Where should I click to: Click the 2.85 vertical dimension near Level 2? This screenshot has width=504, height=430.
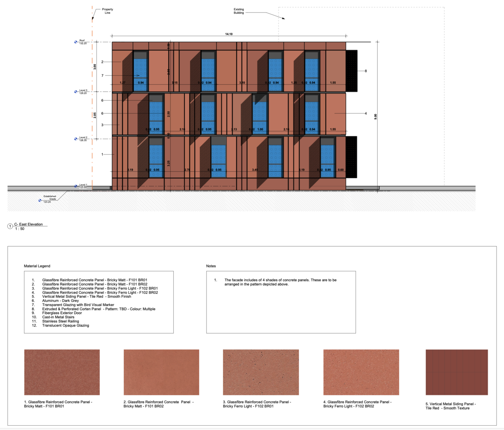(95, 115)
